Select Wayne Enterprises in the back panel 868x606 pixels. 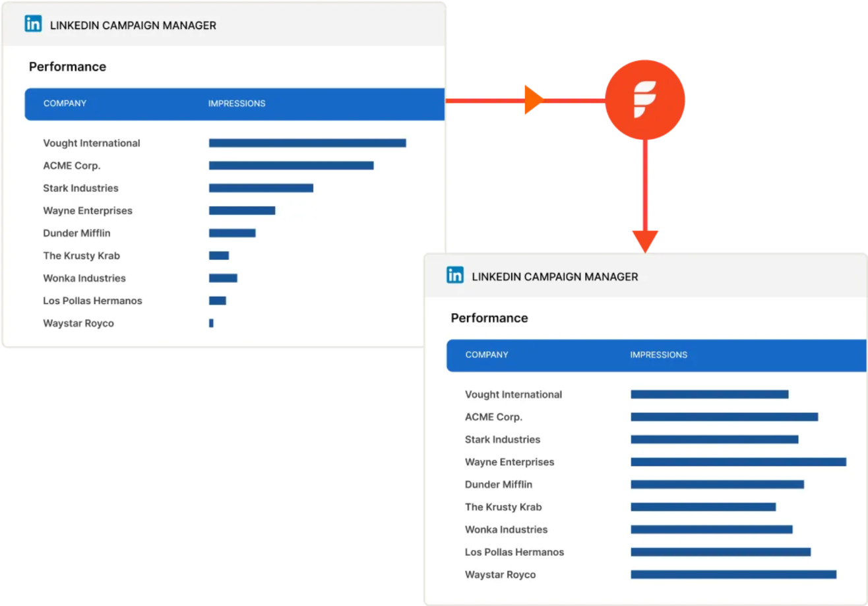coord(88,210)
